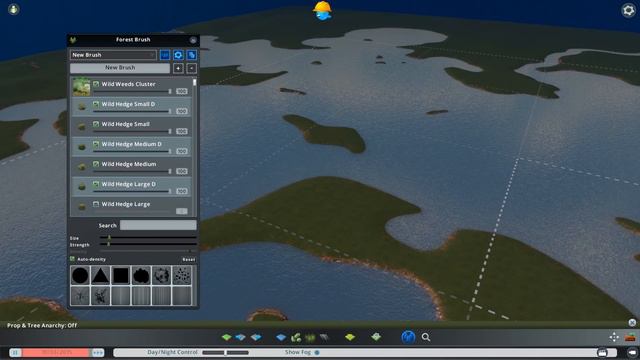The height and width of the screenshot is (360, 640).
Task: Open the bulldozer tool icon
Action: pos(630,337)
